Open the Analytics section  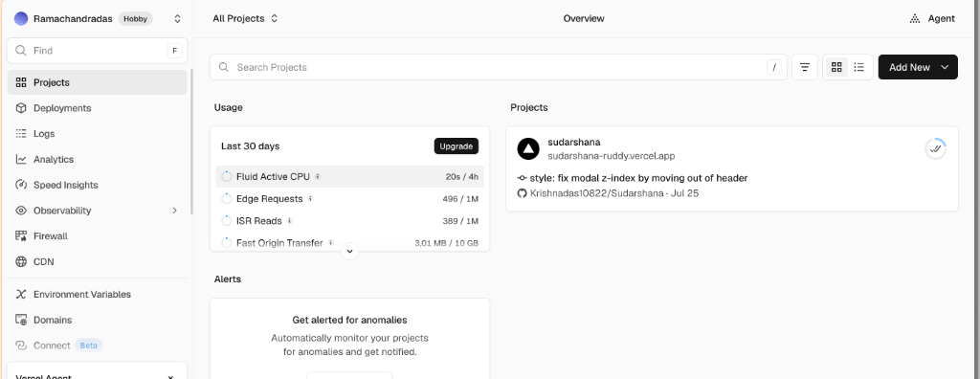[97, 160]
